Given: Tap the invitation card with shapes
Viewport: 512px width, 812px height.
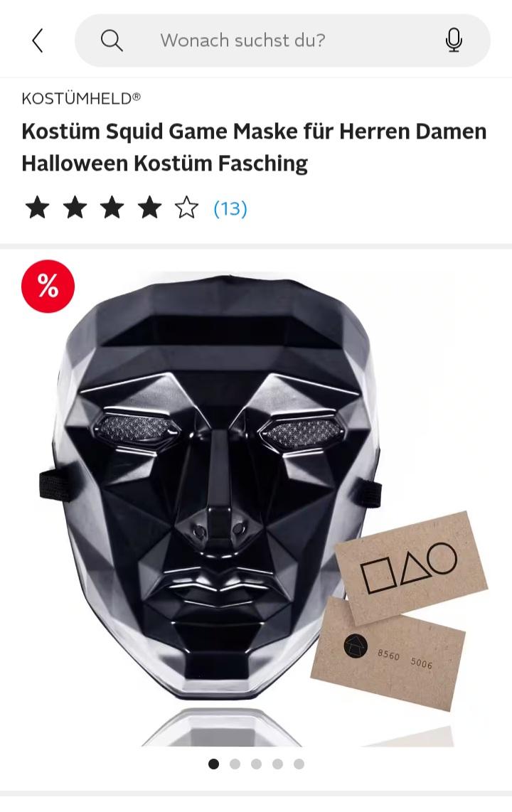Looking at the screenshot, I should click(412, 567).
